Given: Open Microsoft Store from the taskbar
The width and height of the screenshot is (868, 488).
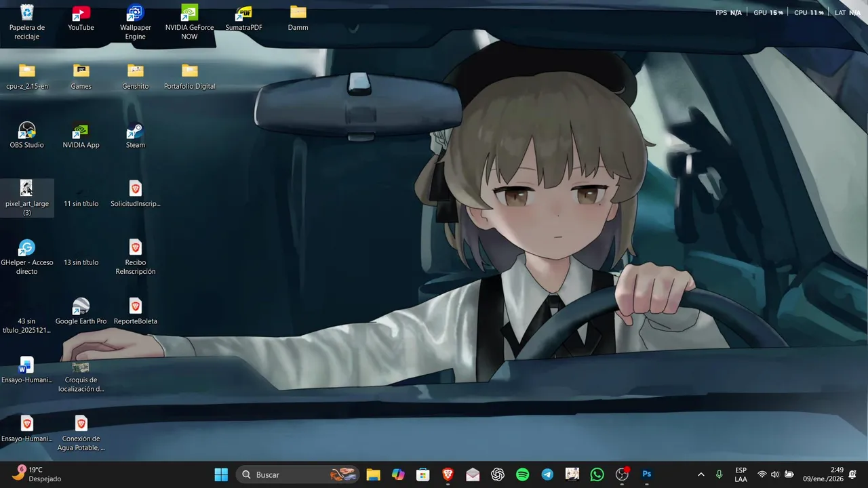Looking at the screenshot, I should click(x=423, y=474).
